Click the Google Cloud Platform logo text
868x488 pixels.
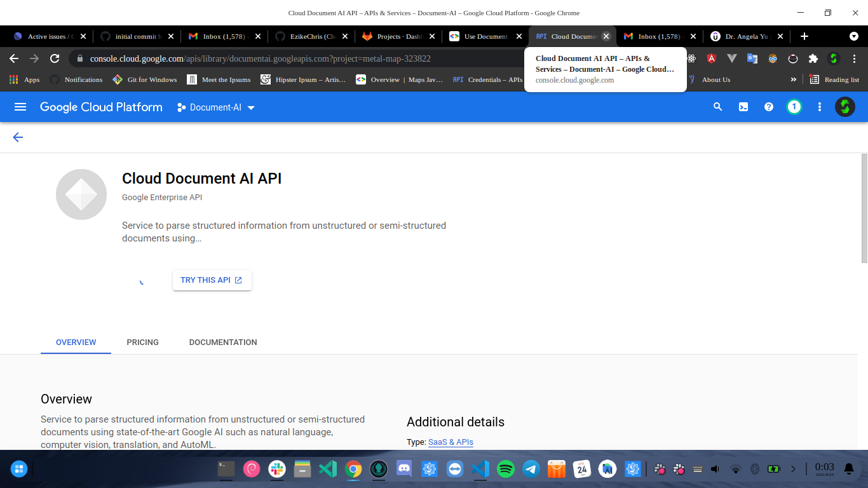click(x=101, y=107)
